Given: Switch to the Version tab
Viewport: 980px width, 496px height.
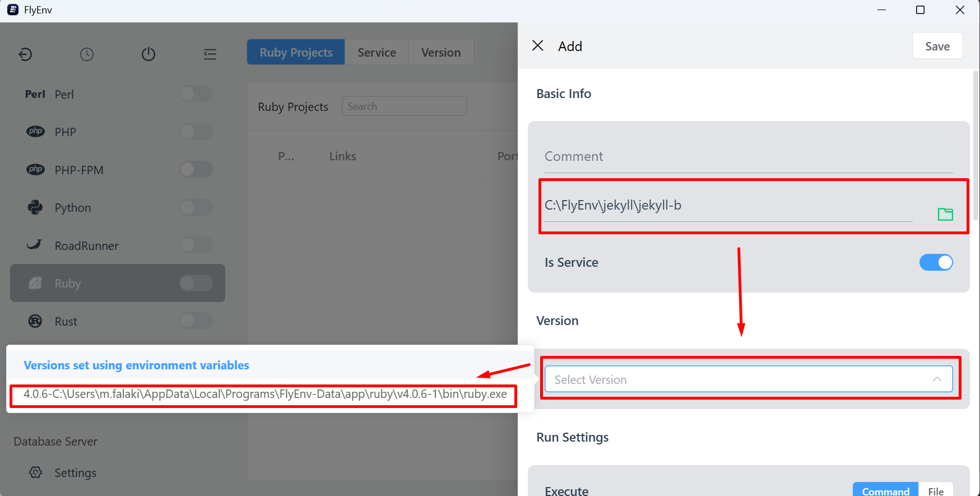Looking at the screenshot, I should click(441, 52).
